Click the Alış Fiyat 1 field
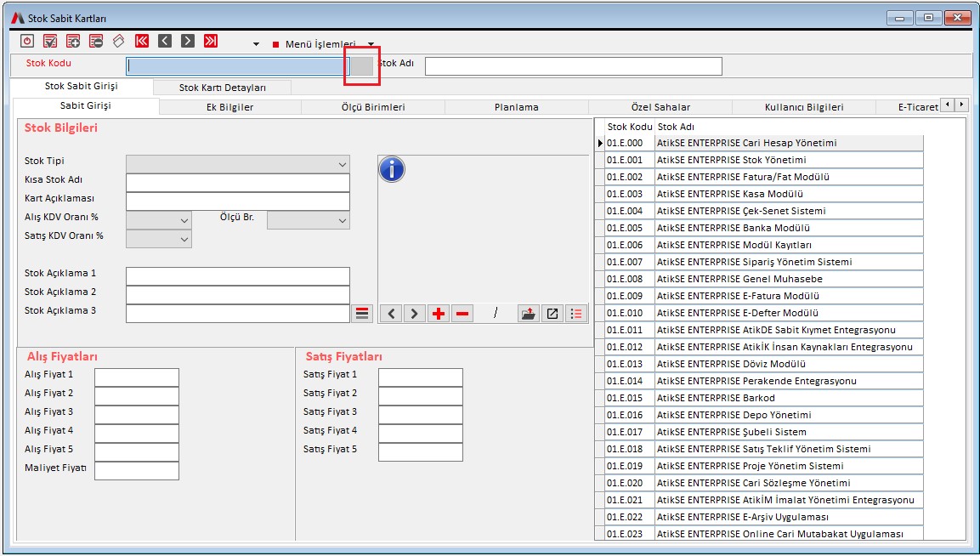 [x=137, y=377]
